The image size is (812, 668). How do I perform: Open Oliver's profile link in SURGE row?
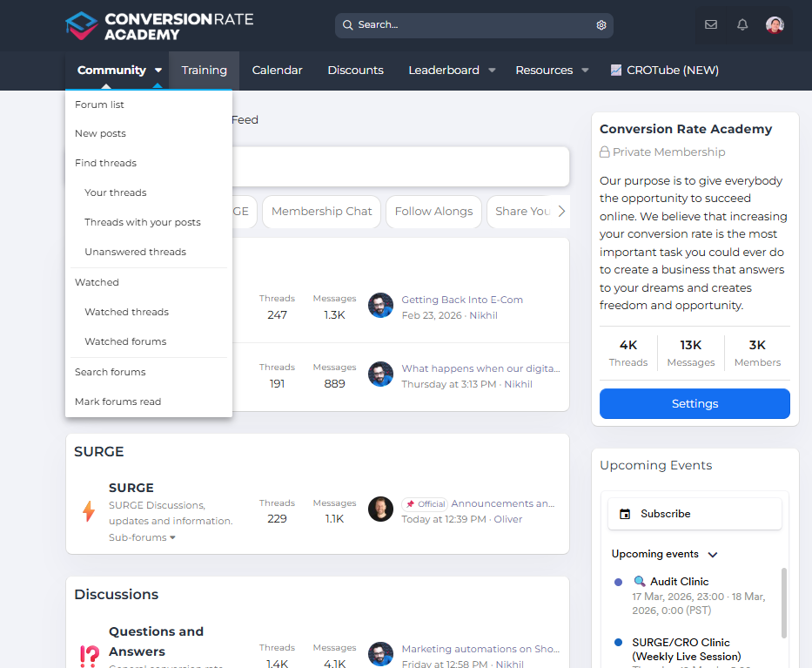coord(507,519)
